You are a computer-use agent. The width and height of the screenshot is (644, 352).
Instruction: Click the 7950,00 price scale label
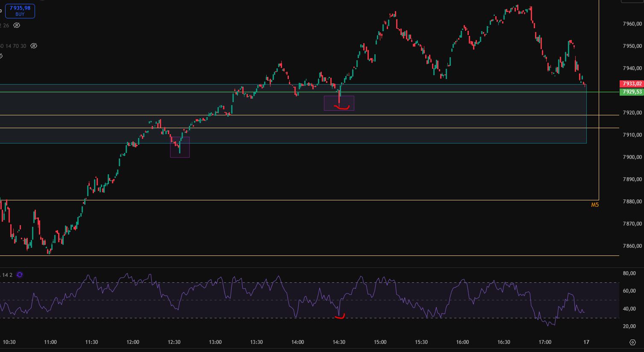[x=632, y=46]
